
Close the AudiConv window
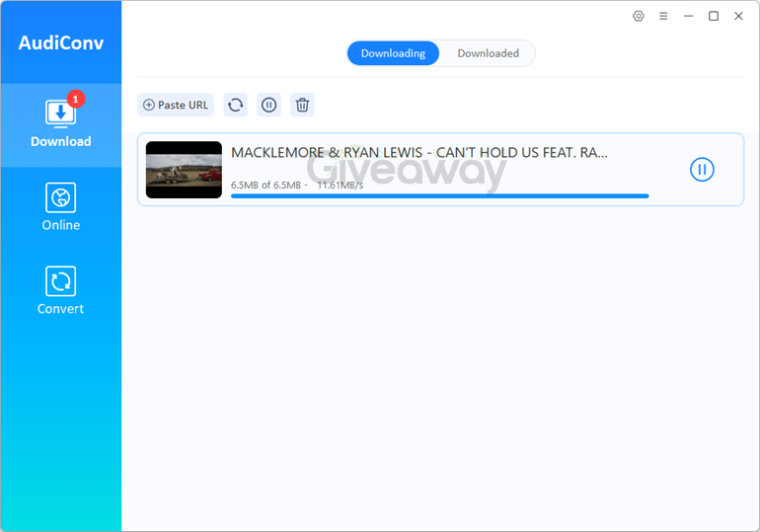[738, 16]
